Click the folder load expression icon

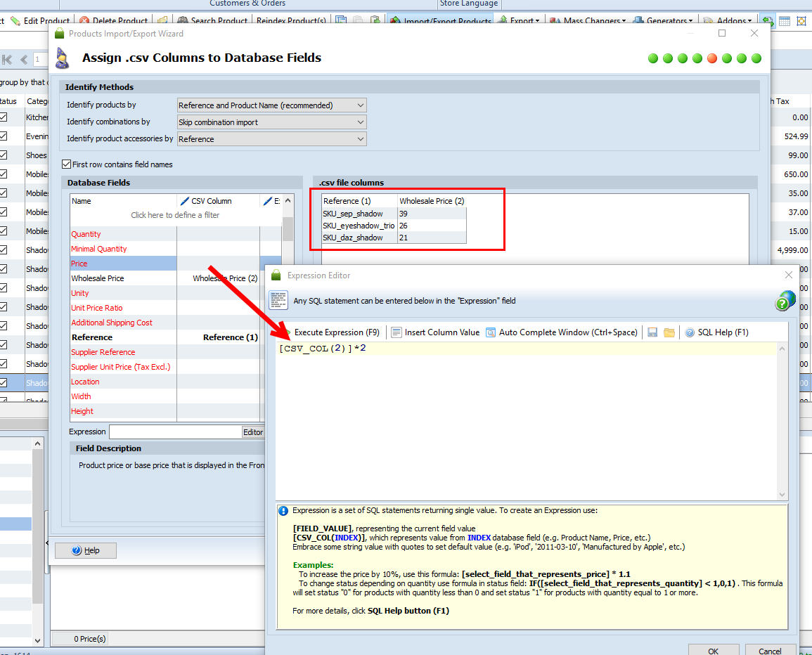[669, 332]
